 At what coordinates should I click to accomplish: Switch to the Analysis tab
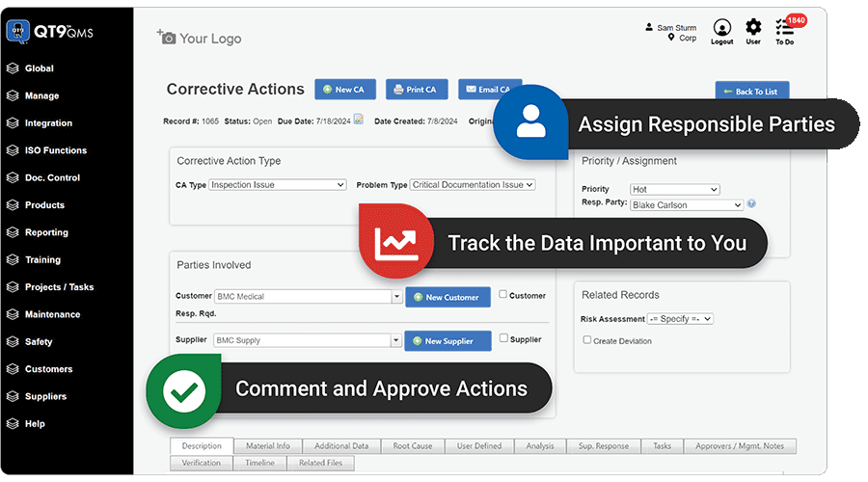(540, 446)
